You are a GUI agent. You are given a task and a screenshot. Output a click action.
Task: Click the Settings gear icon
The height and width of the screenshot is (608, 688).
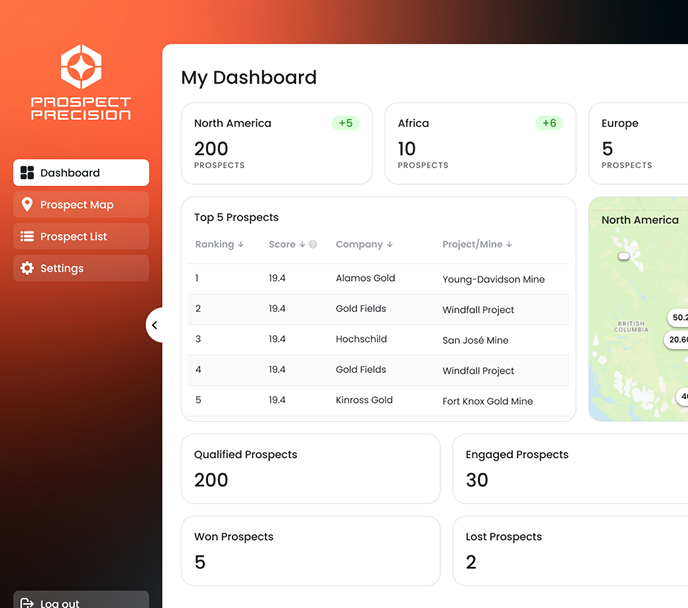(27, 269)
